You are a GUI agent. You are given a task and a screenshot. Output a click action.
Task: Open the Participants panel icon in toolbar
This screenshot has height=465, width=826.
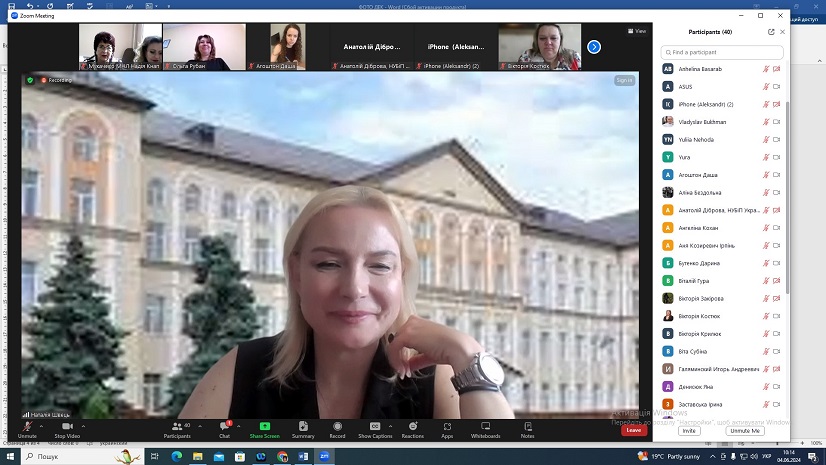pos(178,426)
